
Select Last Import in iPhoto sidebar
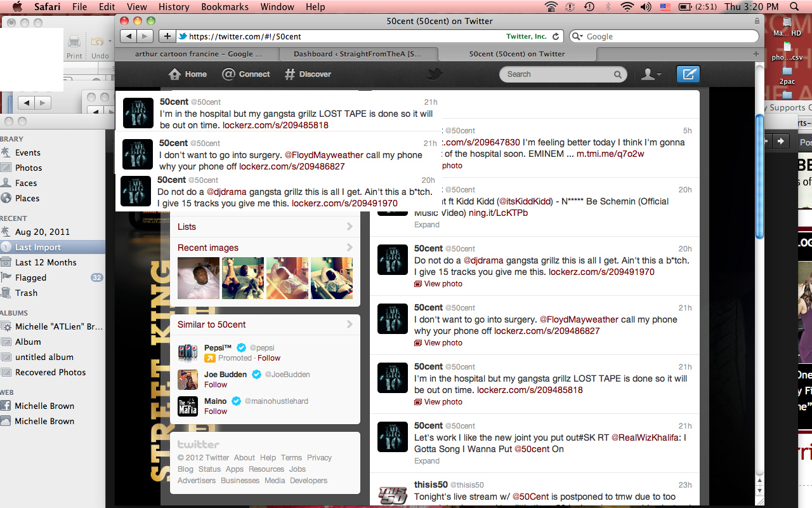coord(38,247)
